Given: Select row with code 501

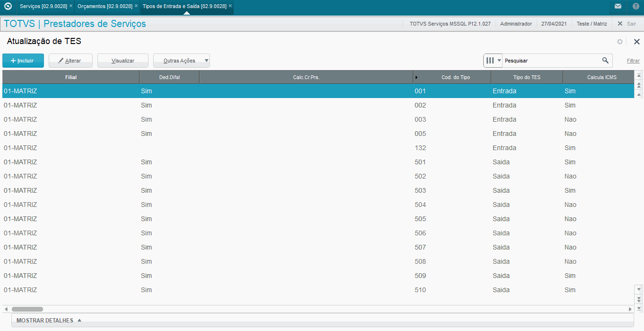Looking at the screenshot, I should [318, 162].
